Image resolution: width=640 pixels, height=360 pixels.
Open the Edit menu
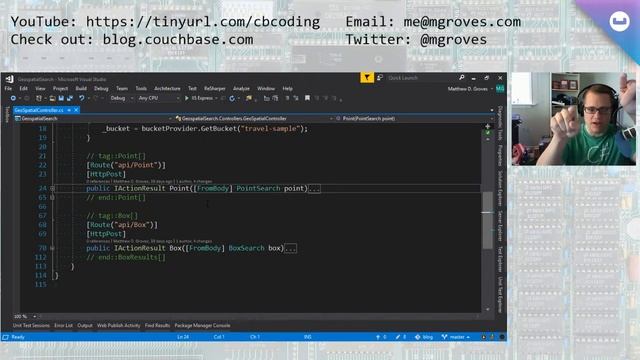[23, 89]
